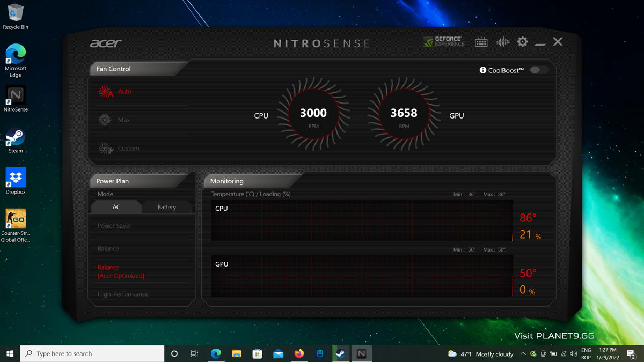Open Microsoft Edge desktop shortcut
644x362 pixels.
pyautogui.click(x=16, y=61)
